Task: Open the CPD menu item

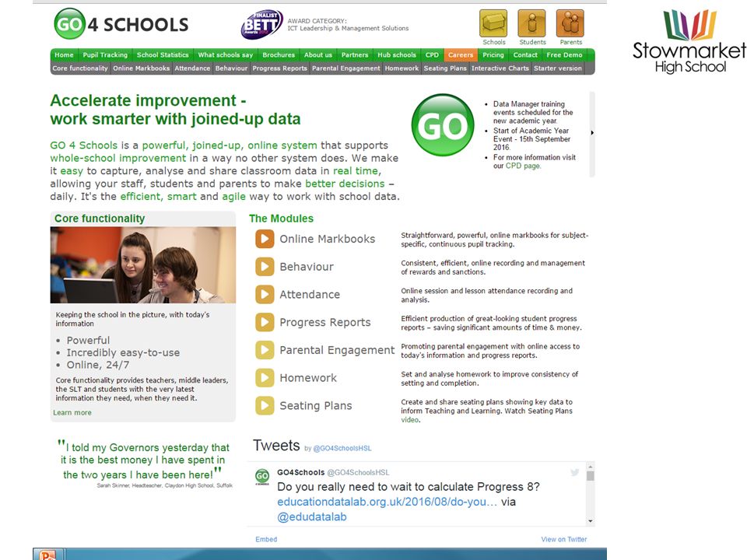Action: 432,54
